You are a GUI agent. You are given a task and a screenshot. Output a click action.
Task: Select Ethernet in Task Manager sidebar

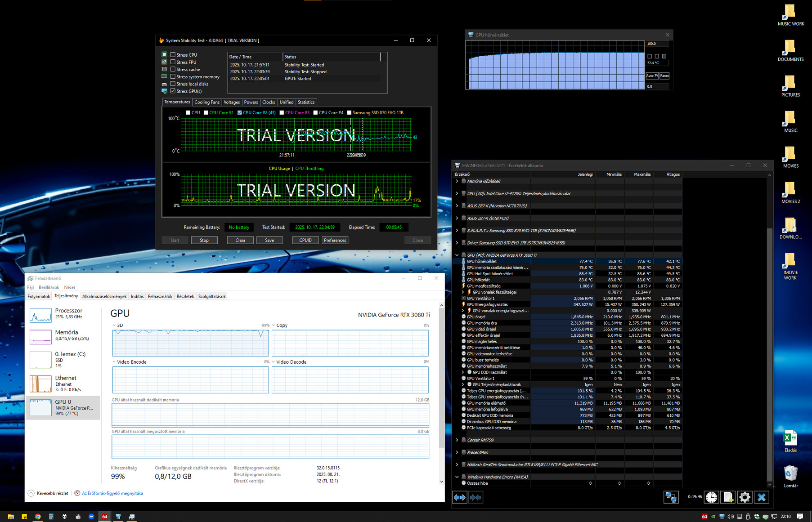(63, 384)
